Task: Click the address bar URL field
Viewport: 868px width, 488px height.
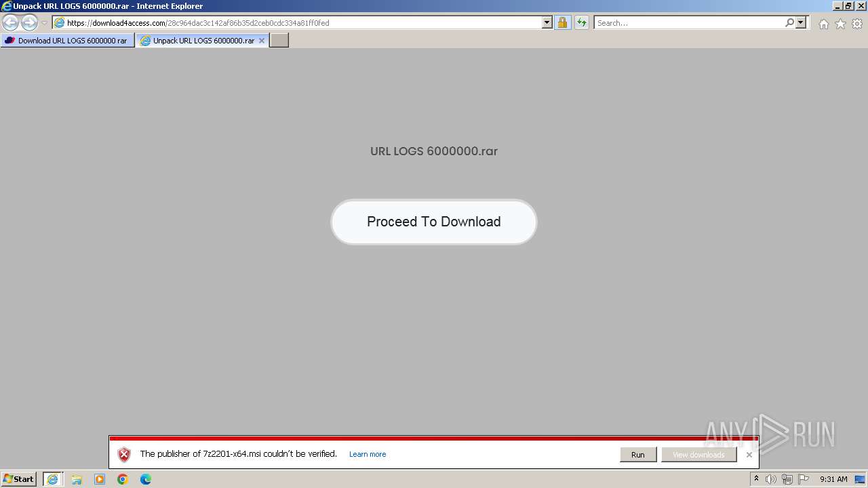Action: point(297,22)
